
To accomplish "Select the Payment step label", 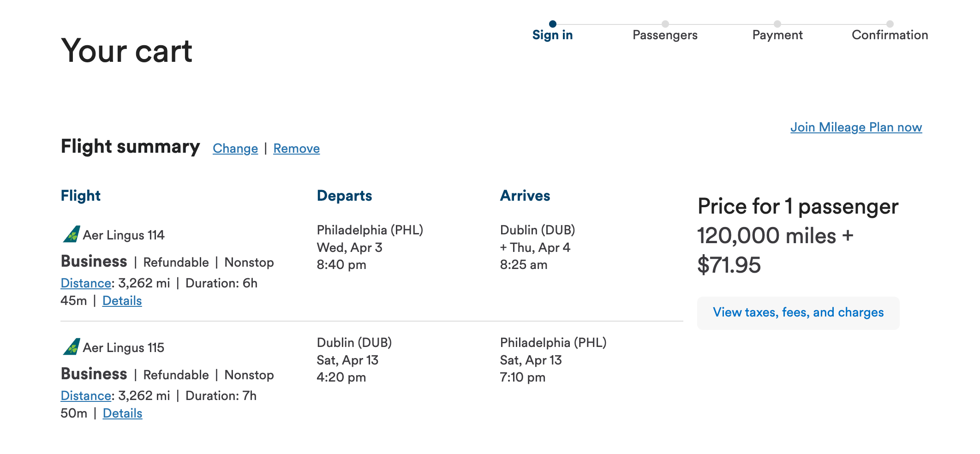I will coord(777,35).
